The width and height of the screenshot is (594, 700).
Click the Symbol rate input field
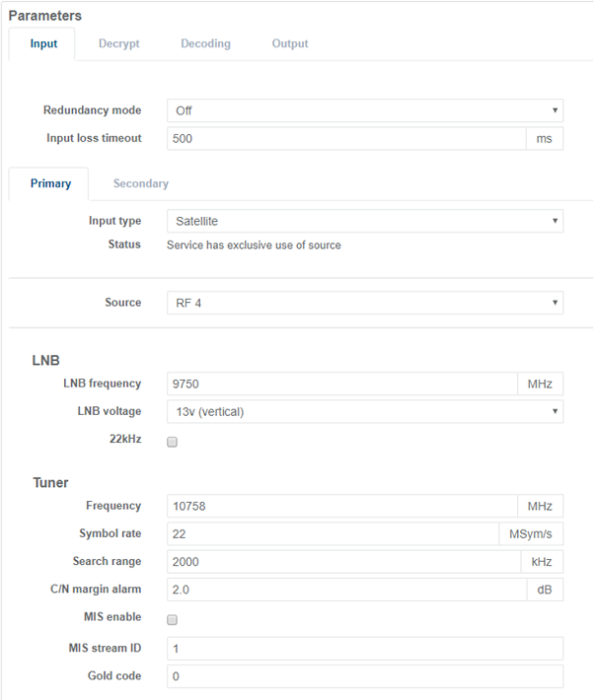point(332,534)
